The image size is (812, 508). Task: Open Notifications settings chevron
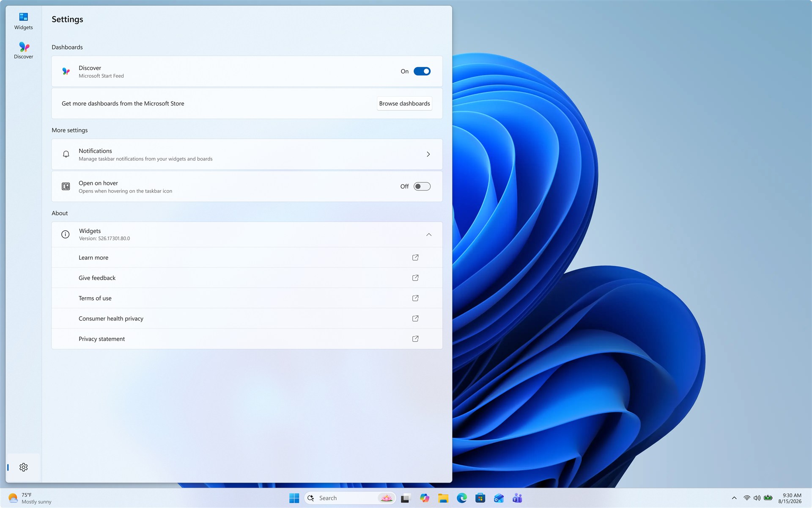point(428,155)
